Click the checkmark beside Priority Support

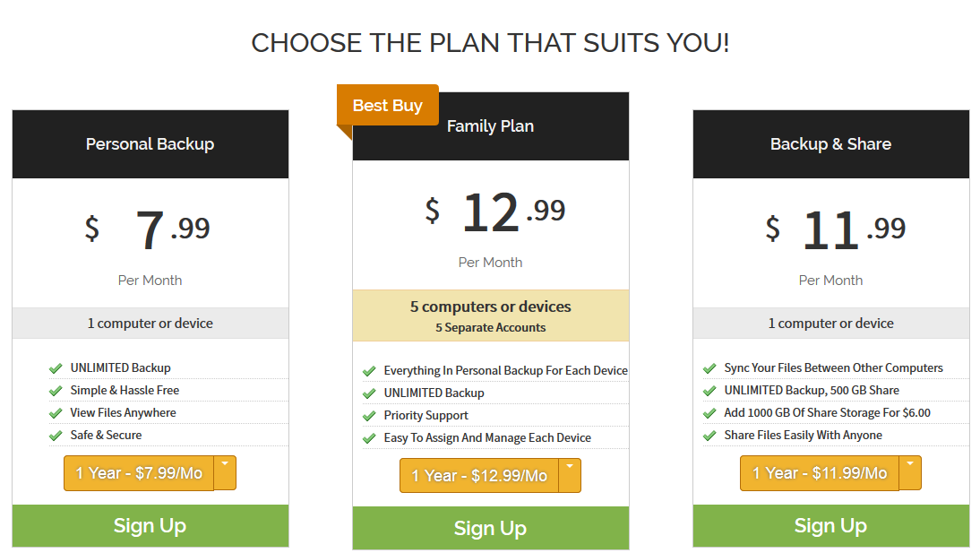coord(369,416)
